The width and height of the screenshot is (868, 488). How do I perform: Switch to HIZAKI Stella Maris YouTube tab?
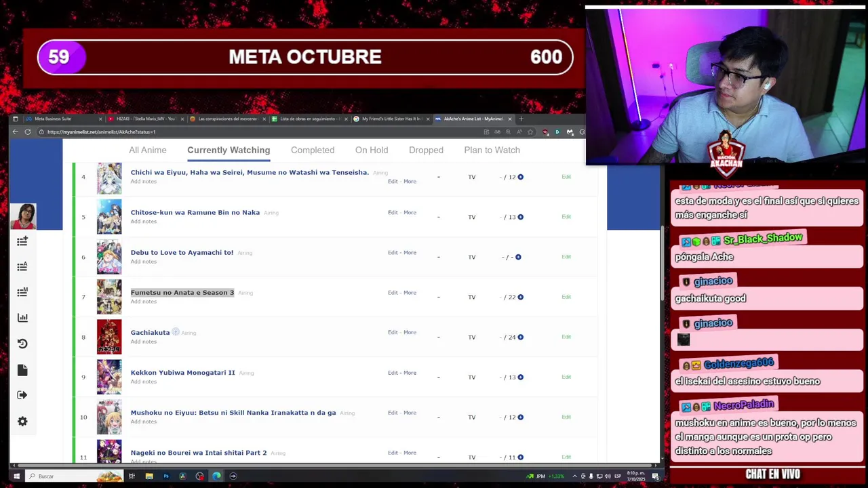pos(144,119)
